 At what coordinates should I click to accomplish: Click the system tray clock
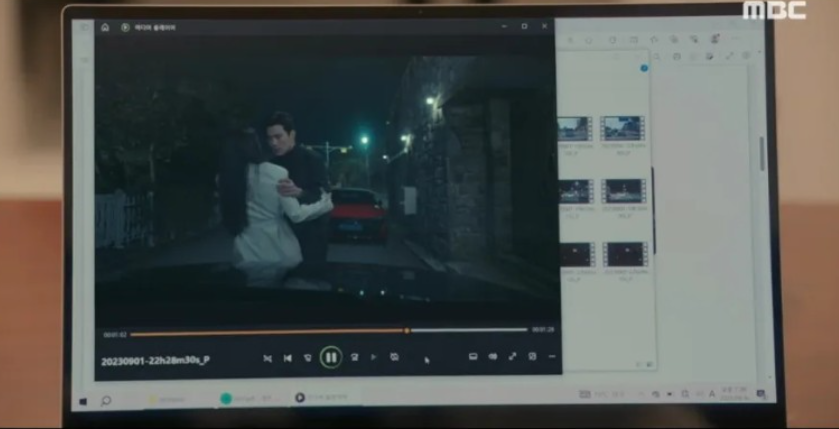coord(734,394)
